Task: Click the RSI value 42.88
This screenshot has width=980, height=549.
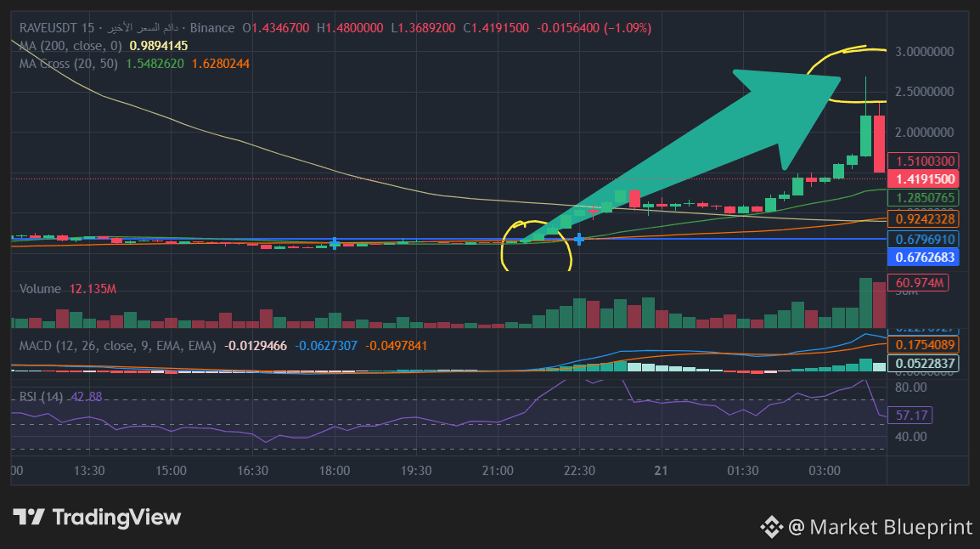Action: click(x=87, y=397)
